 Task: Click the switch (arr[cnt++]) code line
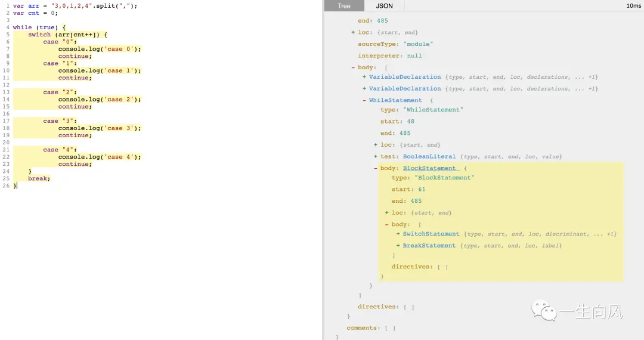point(67,35)
